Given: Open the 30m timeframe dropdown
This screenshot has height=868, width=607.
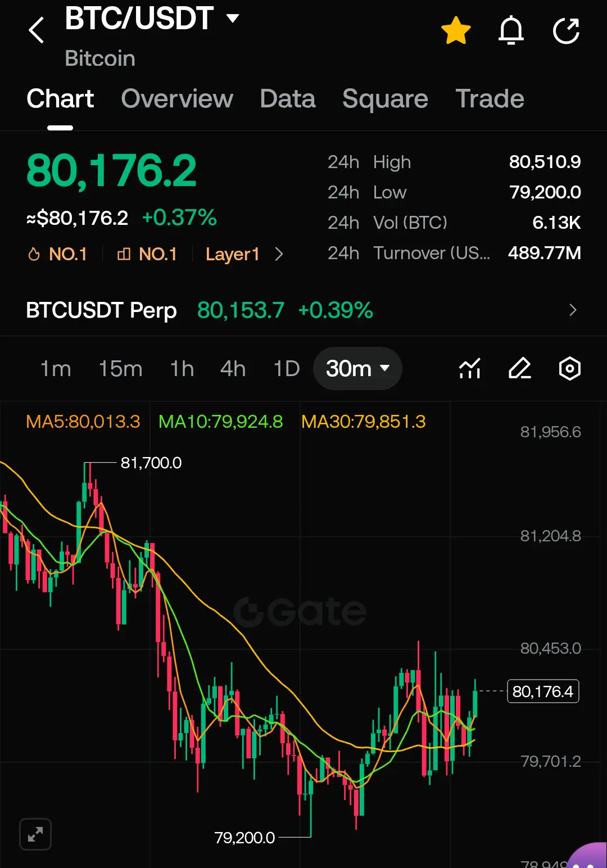Looking at the screenshot, I should [x=357, y=369].
